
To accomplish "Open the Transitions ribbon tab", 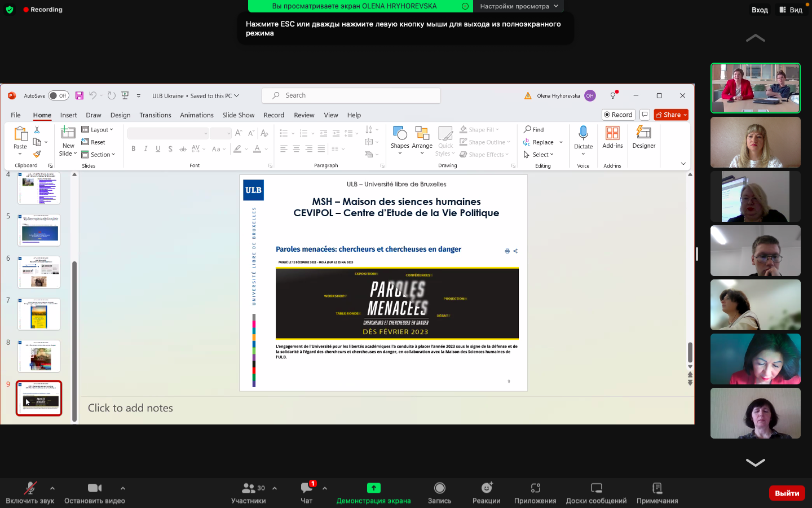I will (155, 115).
